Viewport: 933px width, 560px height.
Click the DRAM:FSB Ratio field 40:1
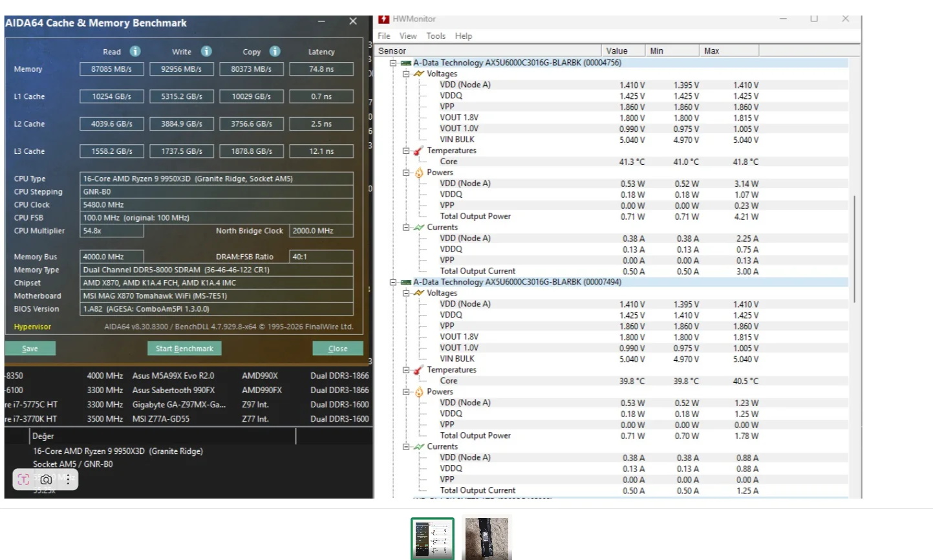[x=321, y=257]
